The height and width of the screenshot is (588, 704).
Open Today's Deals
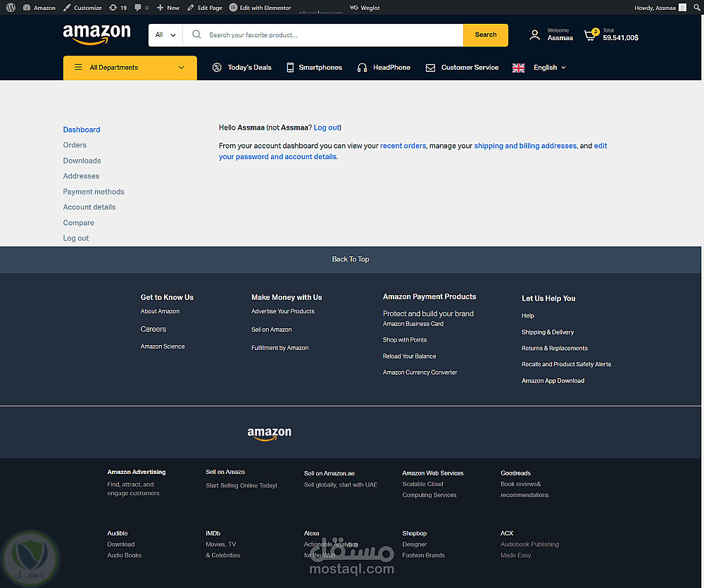(249, 68)
